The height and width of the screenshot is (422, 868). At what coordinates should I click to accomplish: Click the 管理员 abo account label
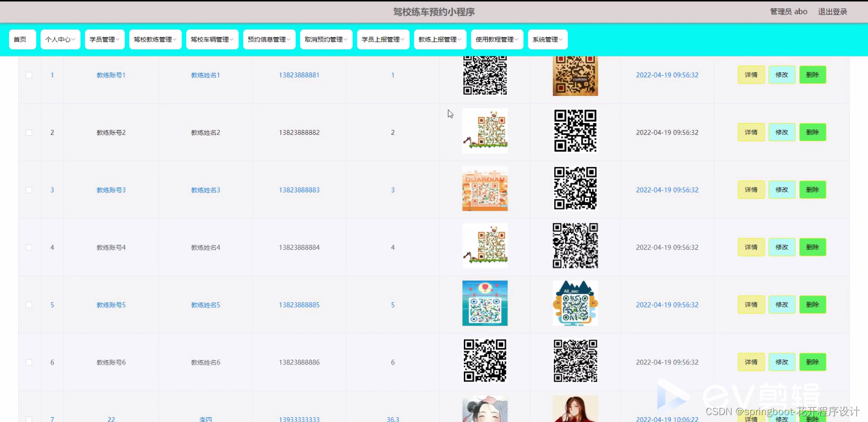tap(789, 12)
